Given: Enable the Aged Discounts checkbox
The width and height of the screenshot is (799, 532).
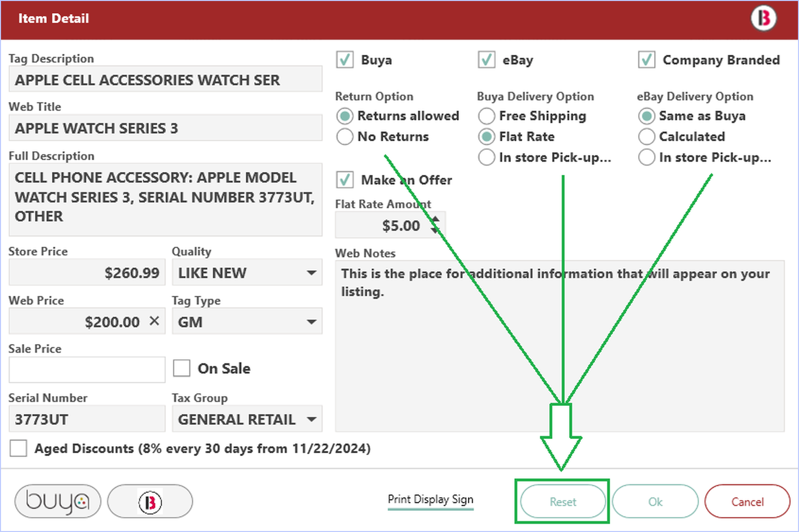Looking at the screenshot, I should (19, 448).
